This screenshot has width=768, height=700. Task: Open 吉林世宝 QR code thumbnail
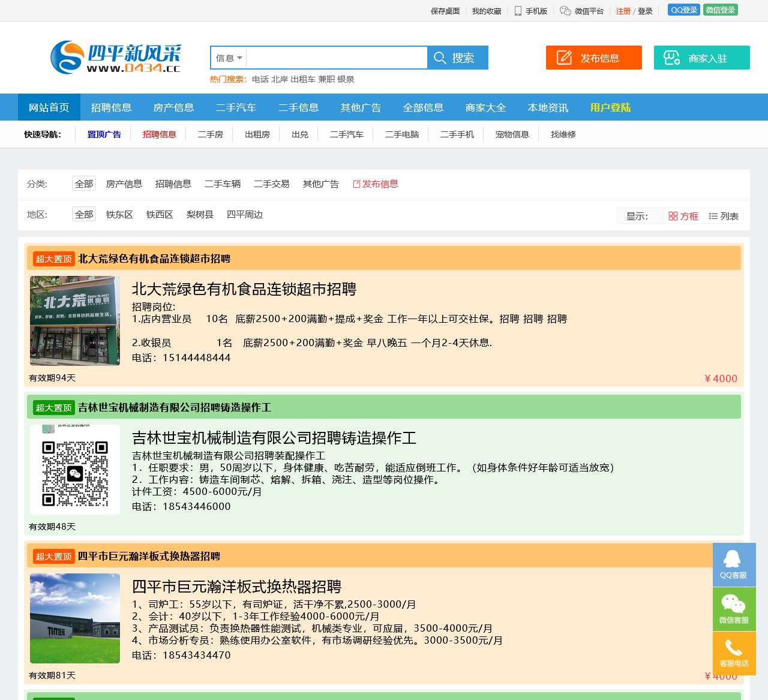click(75, 470)
